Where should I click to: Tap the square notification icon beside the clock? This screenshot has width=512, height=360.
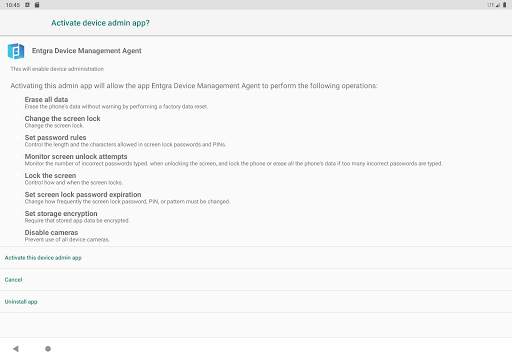pyautogui.click(x=27, y=5)
